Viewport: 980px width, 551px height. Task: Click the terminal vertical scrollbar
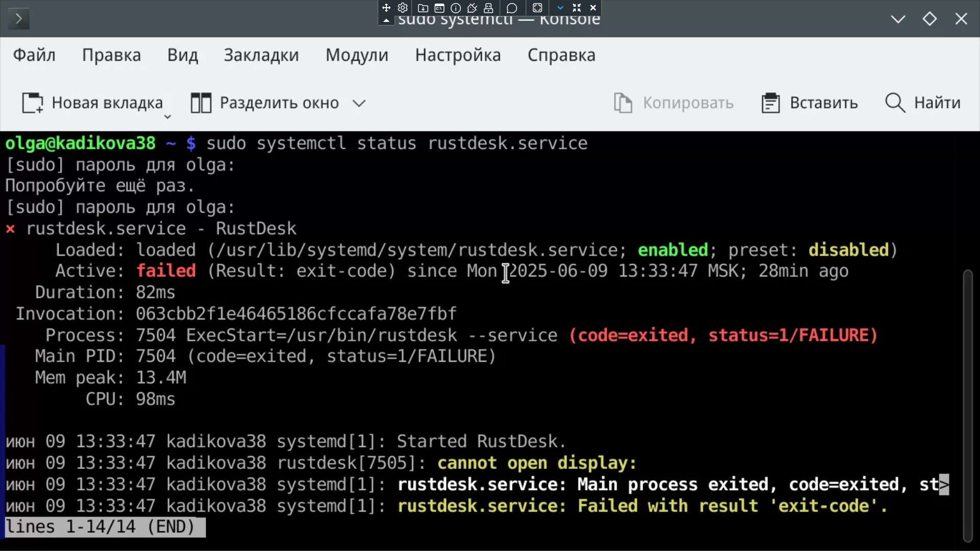coord(967,406)
